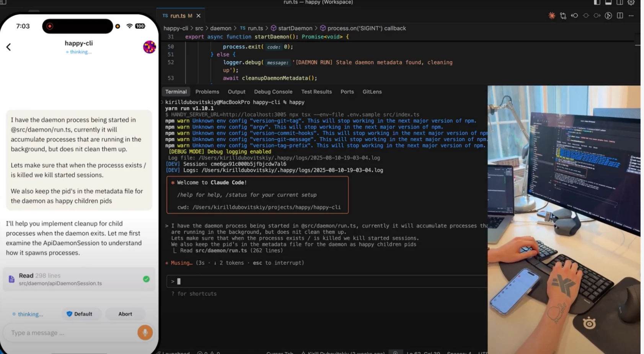
Task: Expand the startDaemon breadcrumb symbol
Action: click(295, 28)
